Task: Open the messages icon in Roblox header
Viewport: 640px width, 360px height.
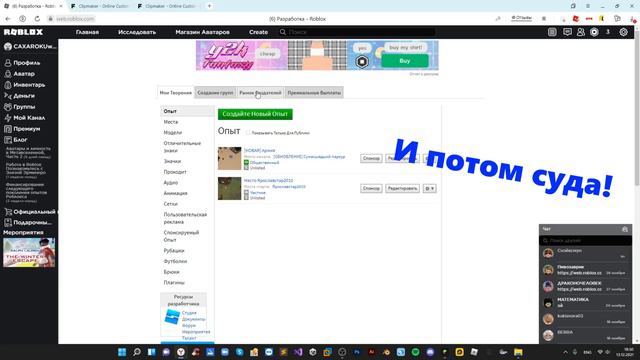Action: [x=567, y=32]
